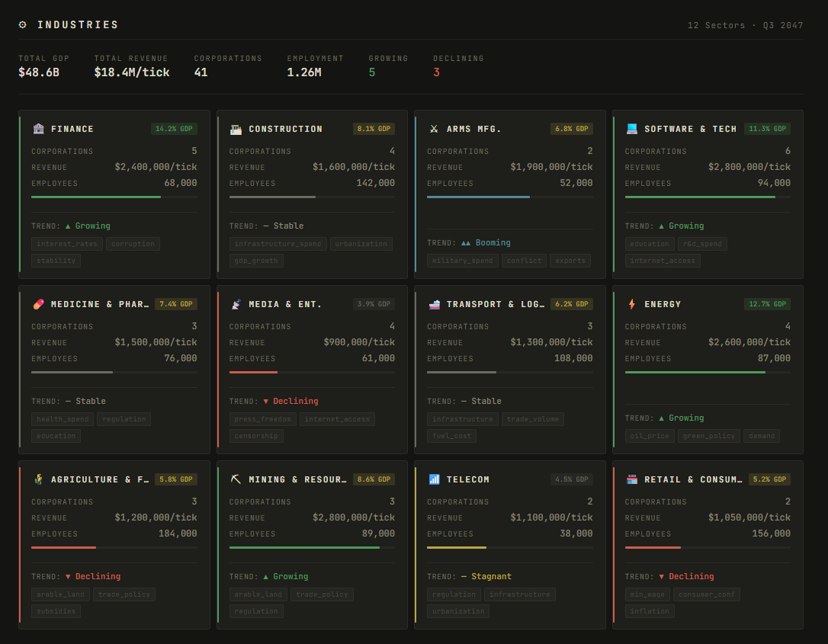Screen dimensions: 828x644
Task: Click the Finance bank building icon
Action: [x=38, y=129]
